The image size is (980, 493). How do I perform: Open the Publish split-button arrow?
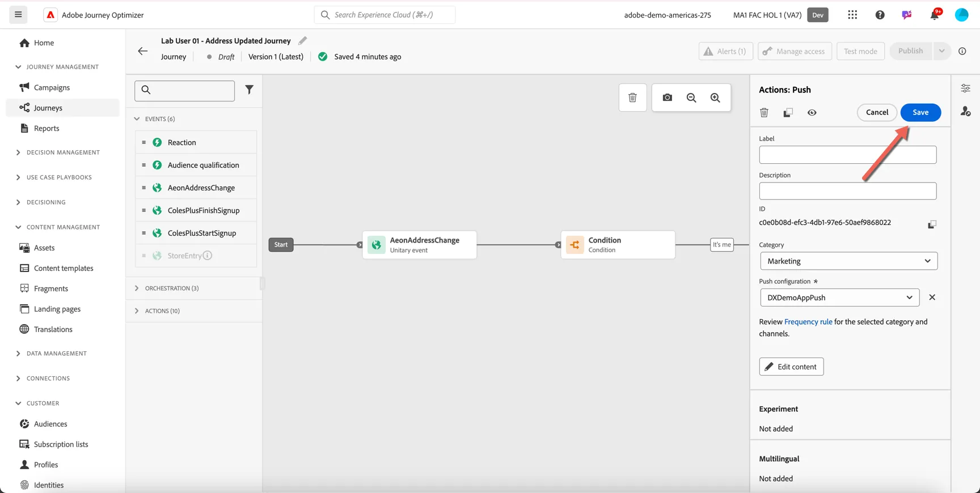coord(941,51)
